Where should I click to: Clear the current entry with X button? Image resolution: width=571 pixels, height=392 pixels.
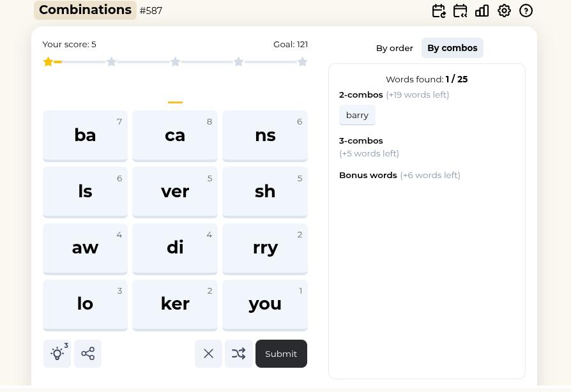click(208, 354)
